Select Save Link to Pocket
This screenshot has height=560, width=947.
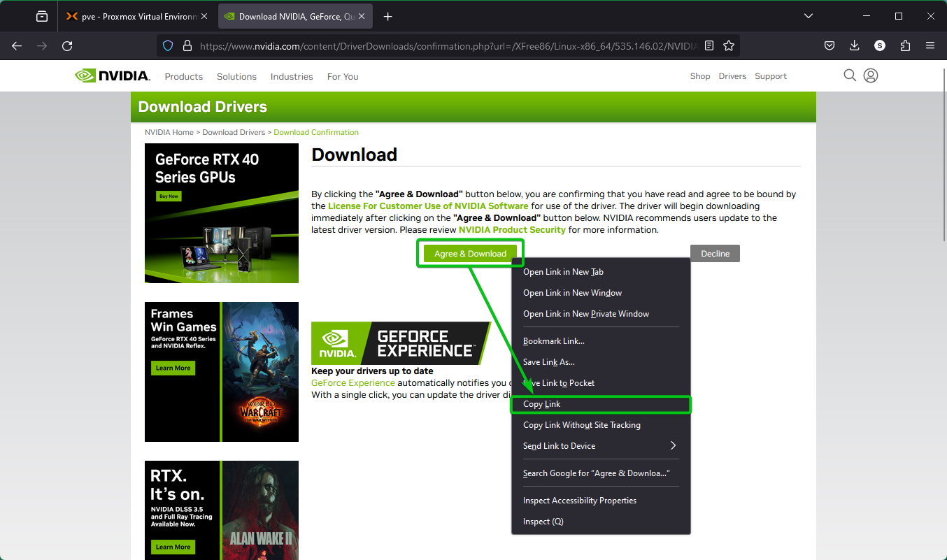[x=601, y=383]
